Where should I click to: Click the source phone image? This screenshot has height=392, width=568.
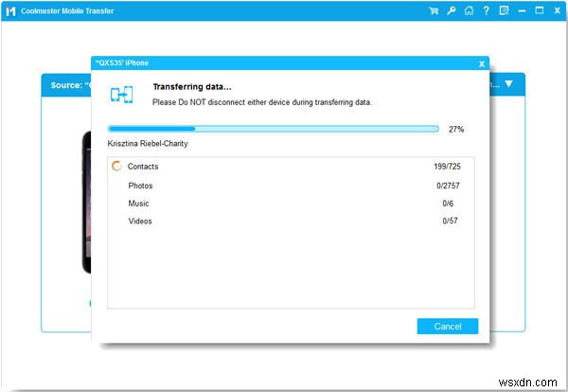click(87, 203)
